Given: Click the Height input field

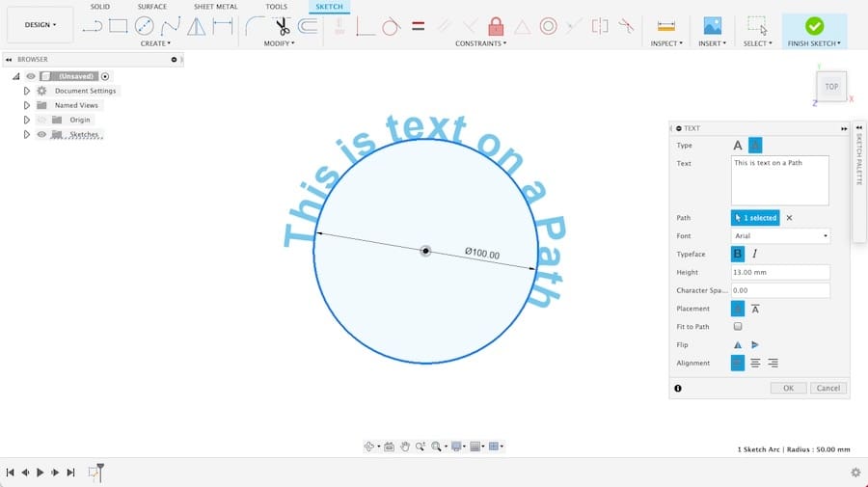Looking at the screenshot, I should click(780, 272).
